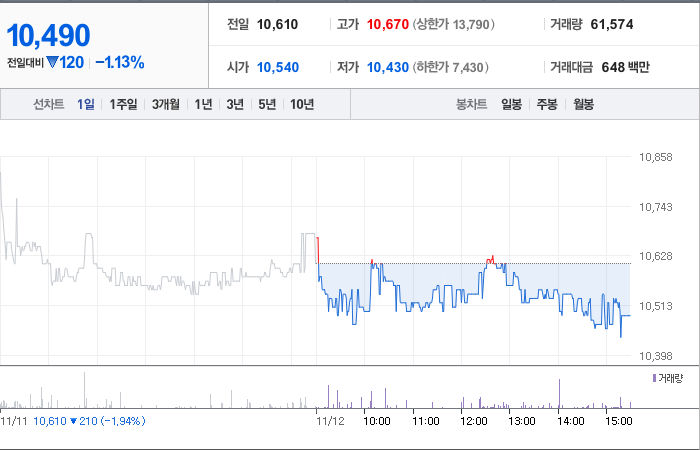The image size is (700, 450).
Task: Open the 일봉 candlestick chart
Action: pos(511,104)
